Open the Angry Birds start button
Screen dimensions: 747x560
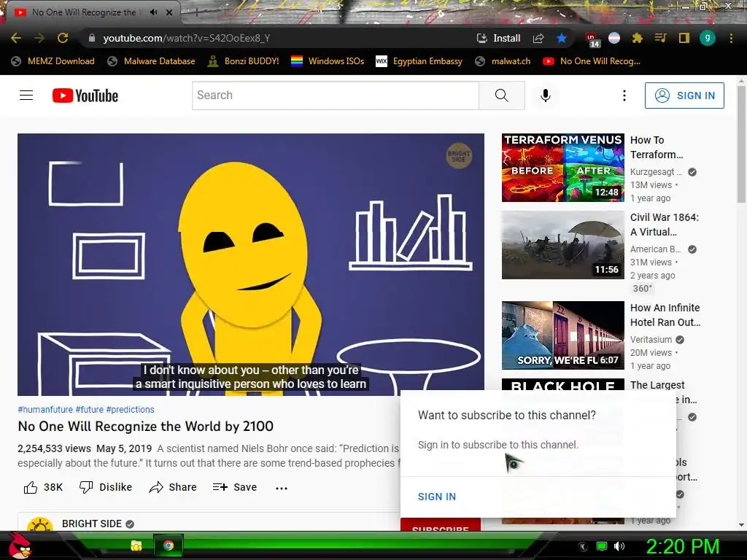(x=20, y=545)
